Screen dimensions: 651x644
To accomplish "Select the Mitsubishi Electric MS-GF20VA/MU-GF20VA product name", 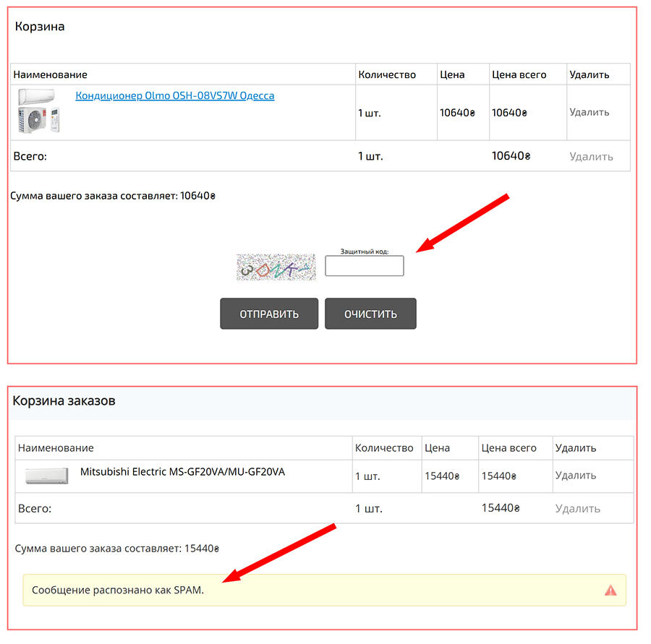I will pyautogui.click(x=182, y=472).
